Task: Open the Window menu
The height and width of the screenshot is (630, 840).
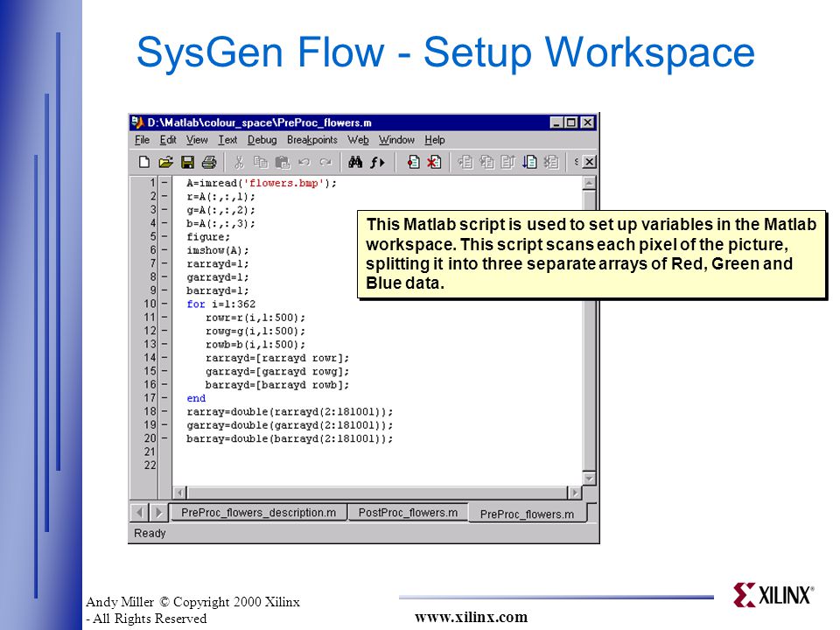Action: tap(396, 140)
